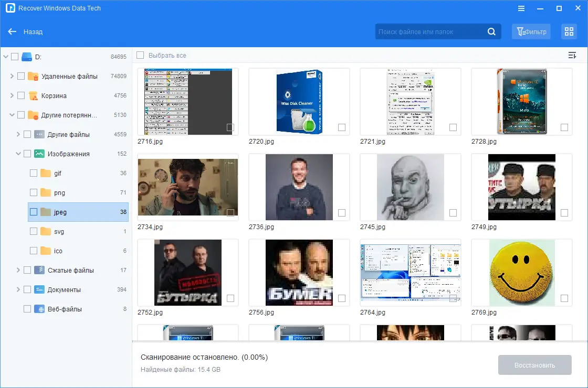Tick the jpeg folder checkbox
This screenshot has width=588, height=388.
click(x=34, y=212)
